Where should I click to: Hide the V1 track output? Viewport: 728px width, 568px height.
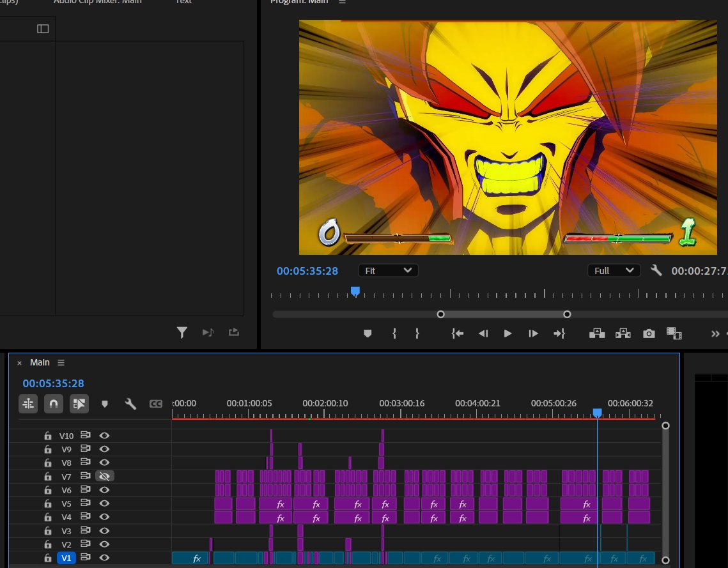tap(104, 557)
